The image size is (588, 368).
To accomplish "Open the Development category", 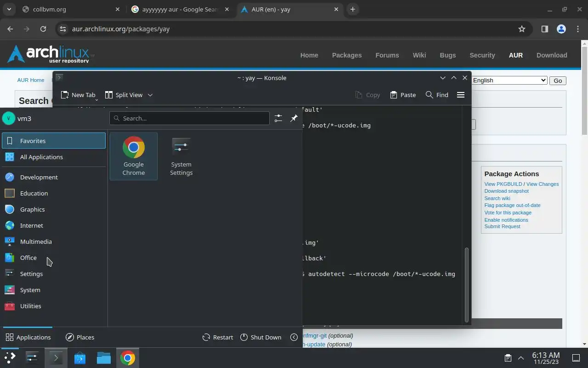I will tap(54, 177).
